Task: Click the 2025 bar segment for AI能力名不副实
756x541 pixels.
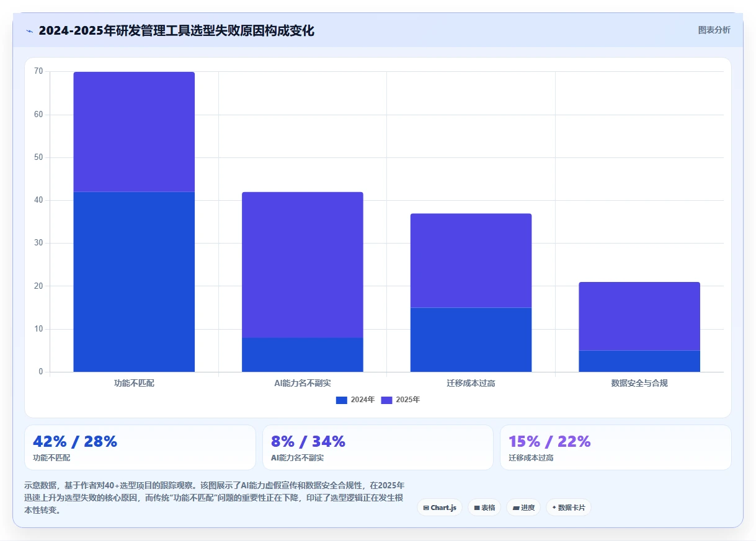Action: pyautogui.click(x=303, y=265)
